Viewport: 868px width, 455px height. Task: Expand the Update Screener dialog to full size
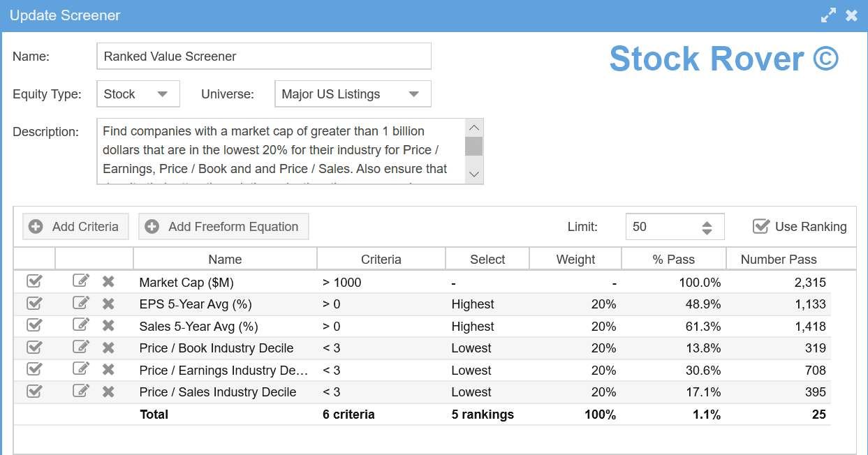pos(828,15)
